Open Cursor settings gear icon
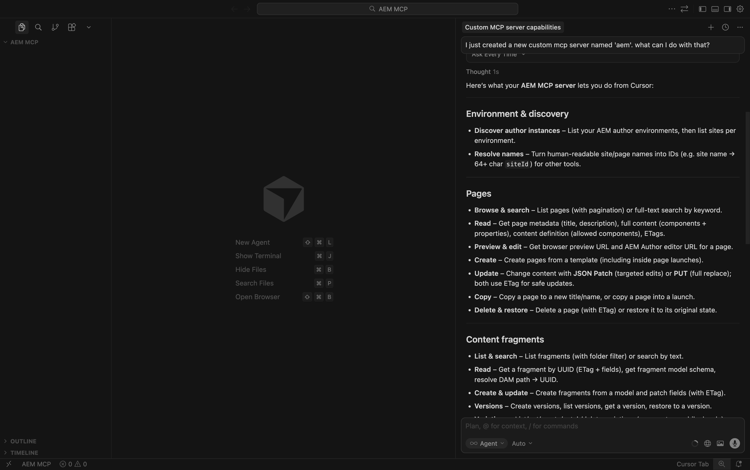 pos(740,9)
